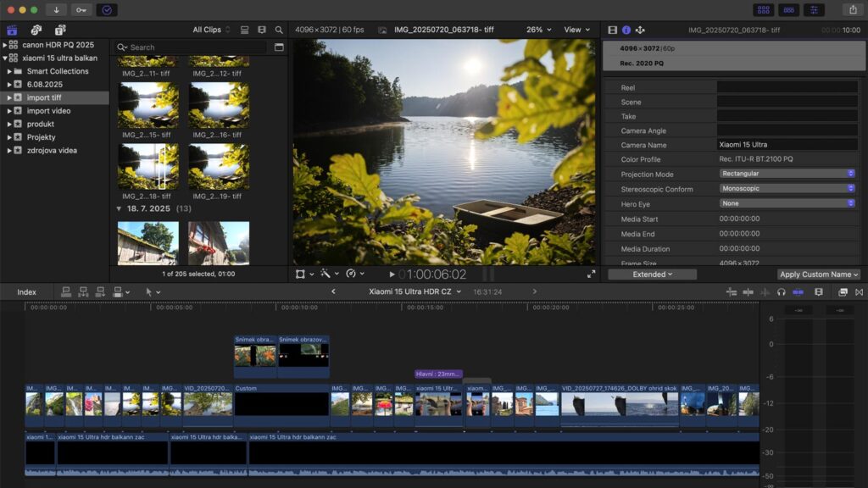868x488 pixels.
Task: Open the Transitions browser
Action: (x=858, y=291)
